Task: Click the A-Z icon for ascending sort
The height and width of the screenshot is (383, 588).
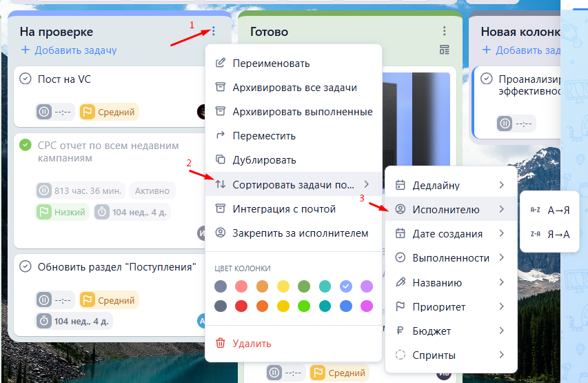Action: (x=535, y=210)
